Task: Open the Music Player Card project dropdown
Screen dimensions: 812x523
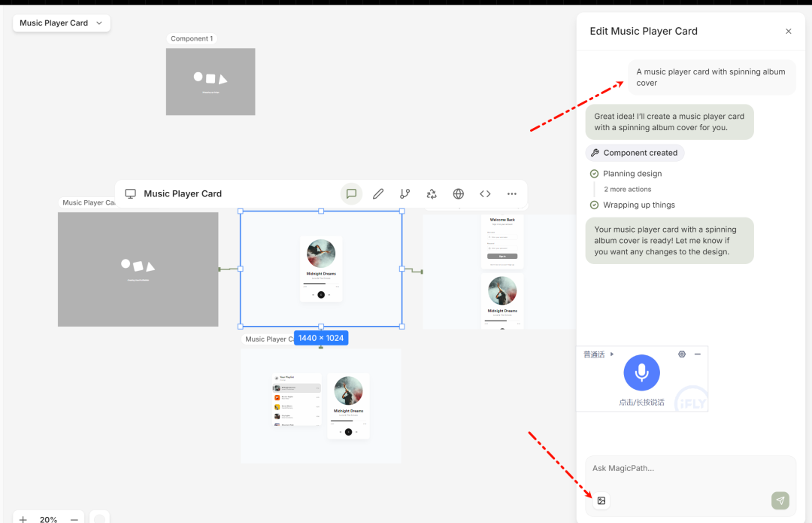Action: pos(61,23)
